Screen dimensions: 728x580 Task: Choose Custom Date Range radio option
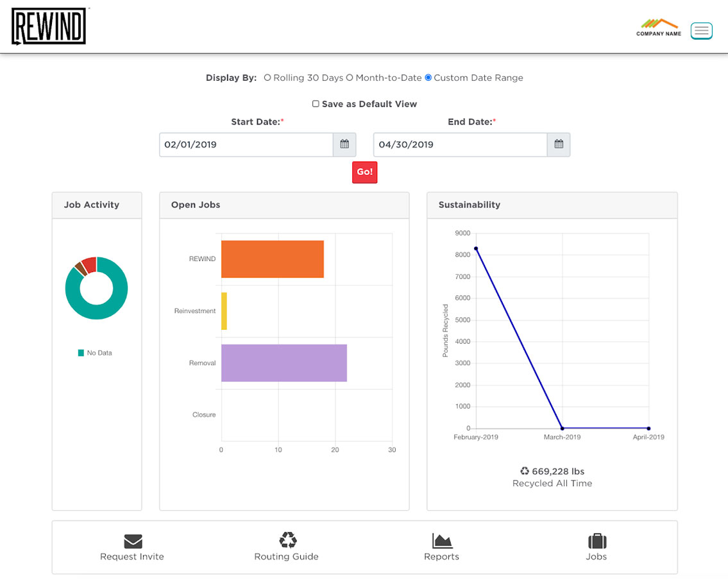click(x=428, y=78)
